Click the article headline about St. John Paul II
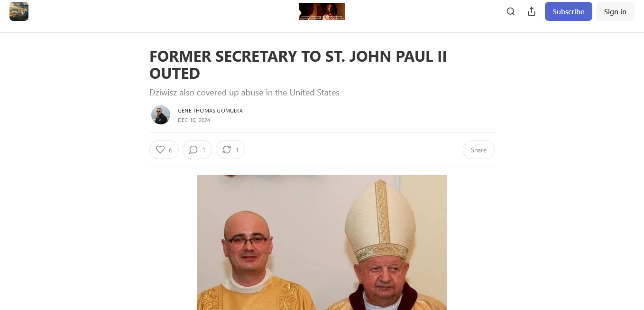The width and height of the screenshot is (644, 310). pos(298,65)
